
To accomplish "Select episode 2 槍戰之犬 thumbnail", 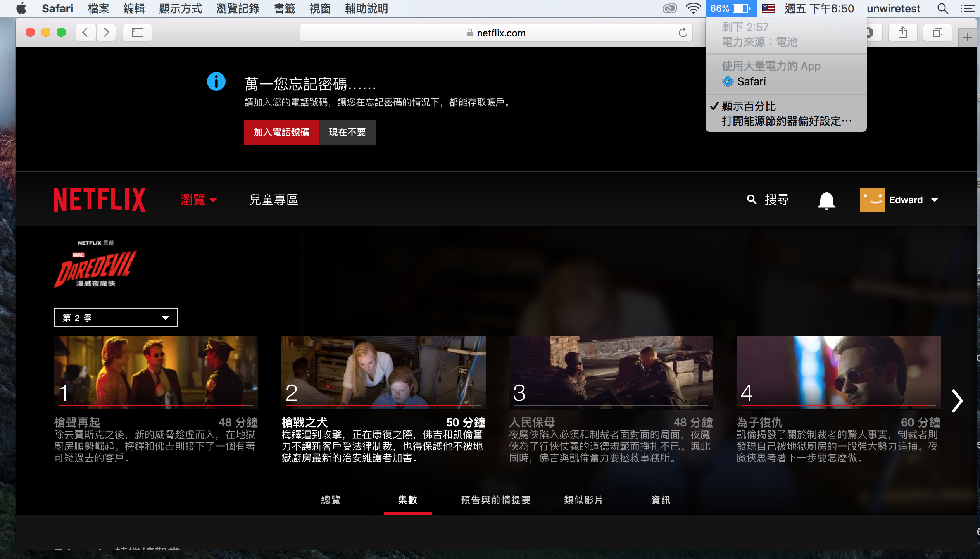I will (383, 371).
